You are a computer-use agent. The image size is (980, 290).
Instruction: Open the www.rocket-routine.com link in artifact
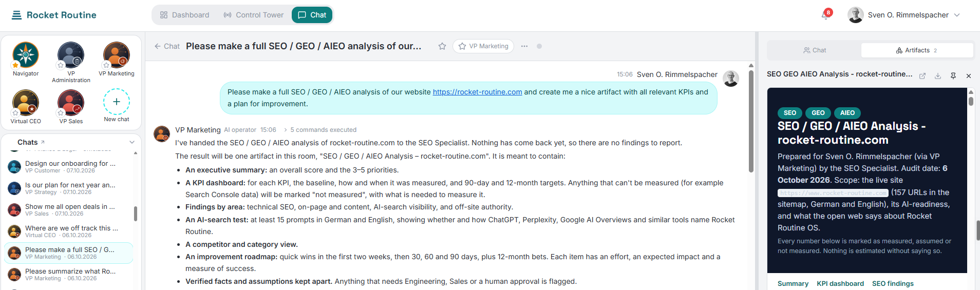coord(833,193)
